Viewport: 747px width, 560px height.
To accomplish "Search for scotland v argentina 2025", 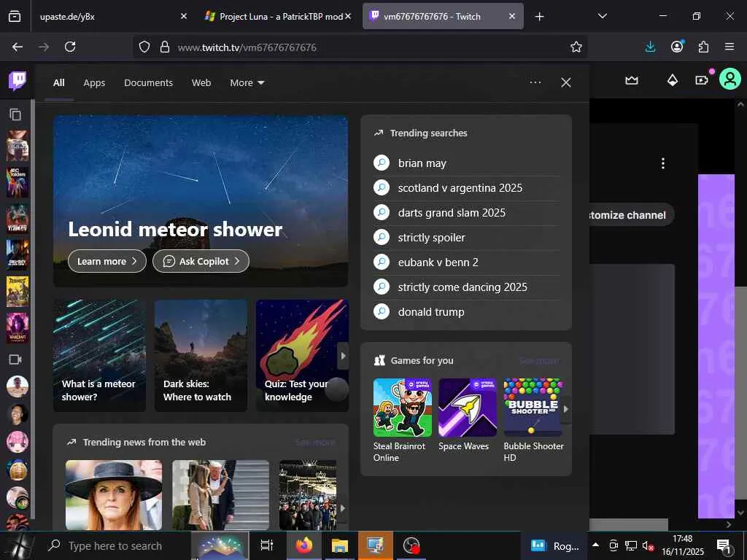I will pos(466,187).
